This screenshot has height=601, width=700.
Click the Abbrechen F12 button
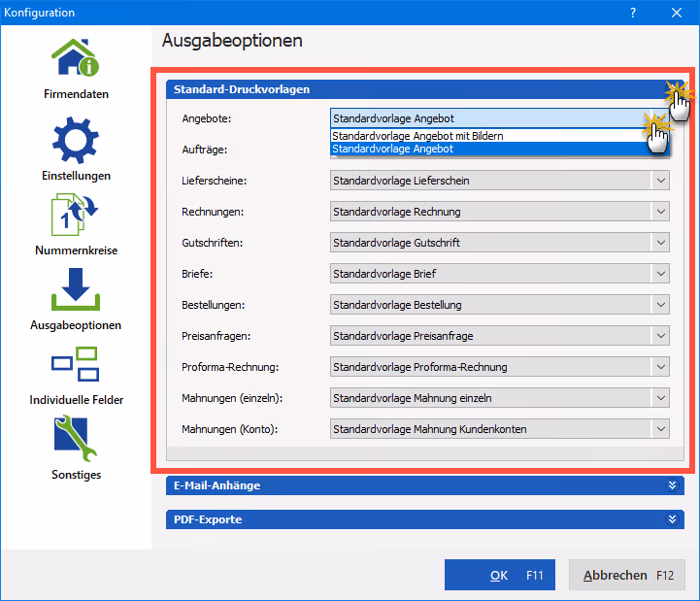[627, 575]
